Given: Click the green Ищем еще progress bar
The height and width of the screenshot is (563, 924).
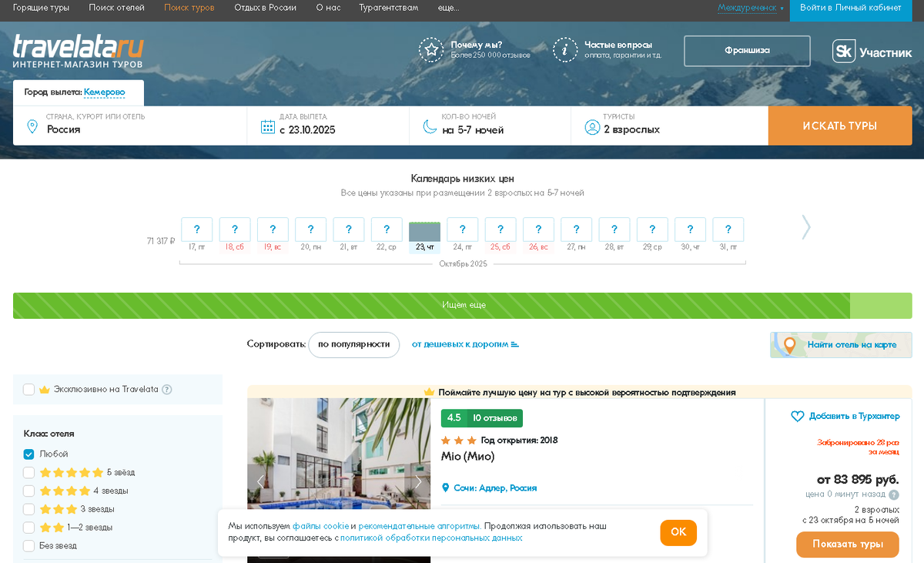Looking at the screenshot, I should click(x=463, y=306).
